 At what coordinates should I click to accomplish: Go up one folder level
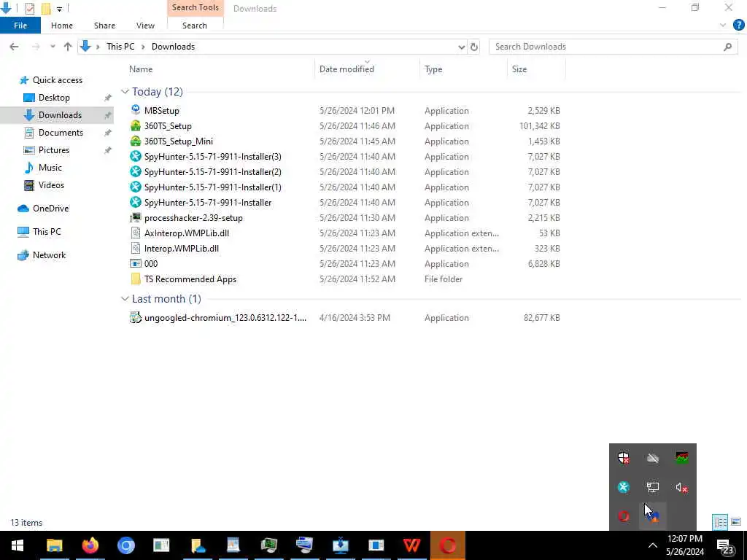click(68, 47)
